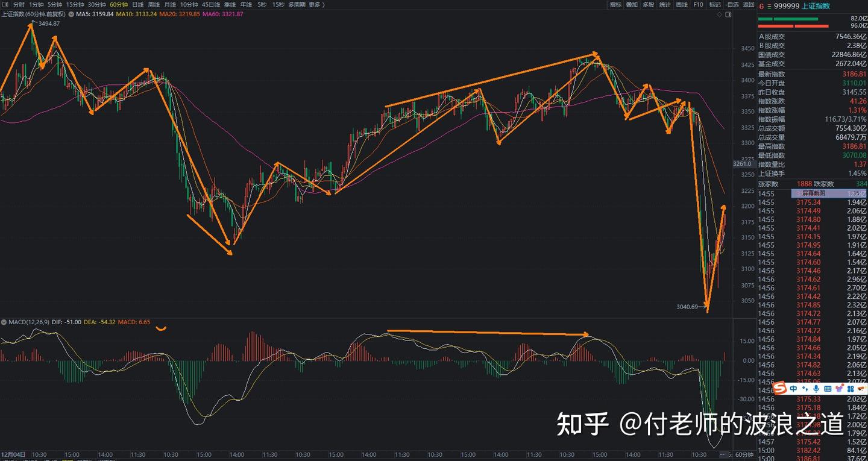Open the 指标 indicator selection dropdown
This screenshot has height=461, width=868.
point(615,4)
